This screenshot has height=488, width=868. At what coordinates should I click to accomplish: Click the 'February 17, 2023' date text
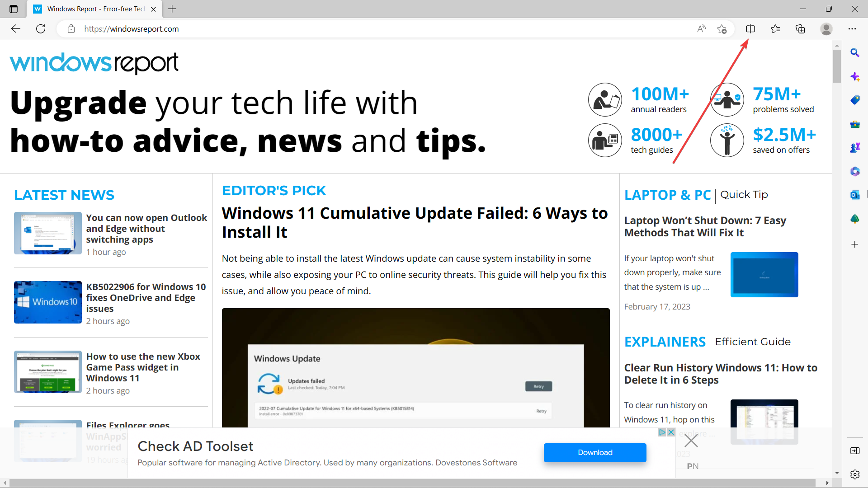[x=657, y=307]
